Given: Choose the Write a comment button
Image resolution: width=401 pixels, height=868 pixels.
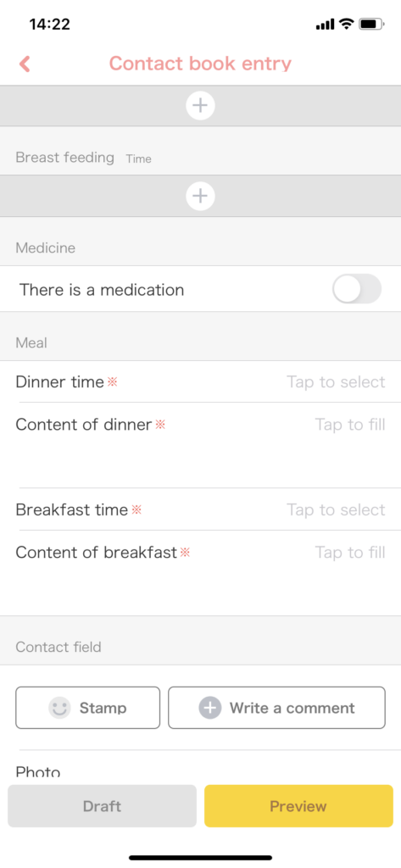Looking at the screenshot, I should coord(276,708).
